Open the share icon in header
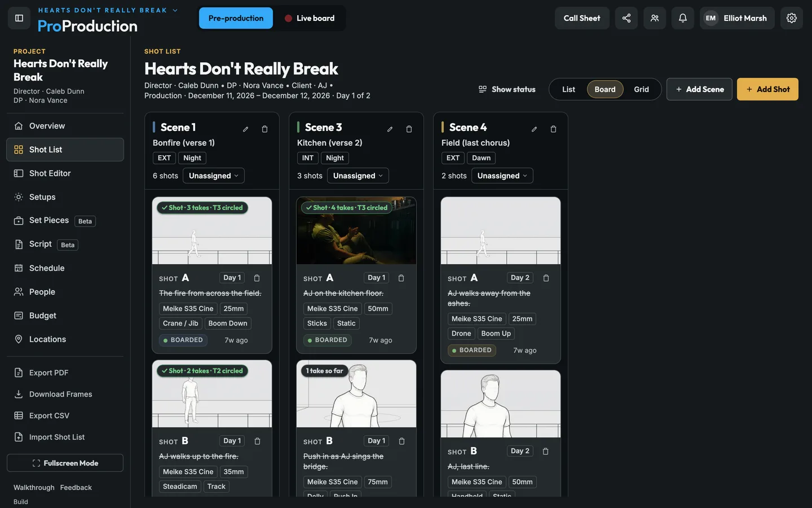Image resolution: width=812 pixels, height=508 pixels. pyautogui.click(x=626, y=18)
